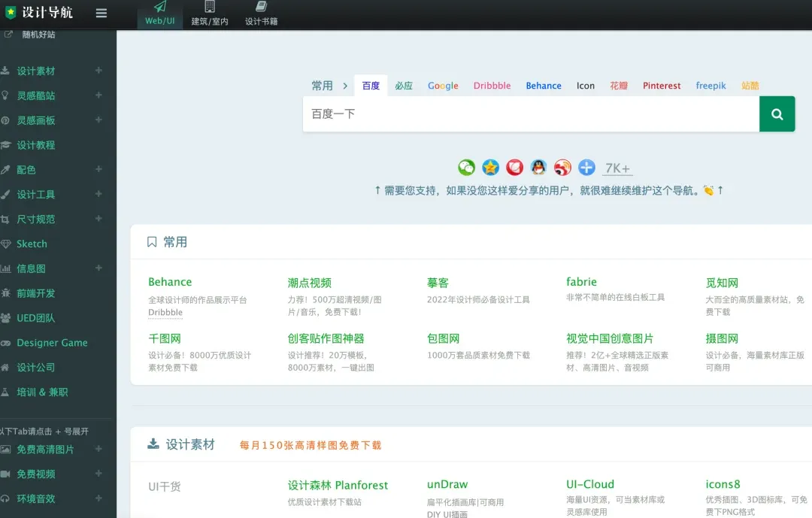Screen dimensions: 812x518
Task: Click the 7K+ share count
Action: pos(618,168)
